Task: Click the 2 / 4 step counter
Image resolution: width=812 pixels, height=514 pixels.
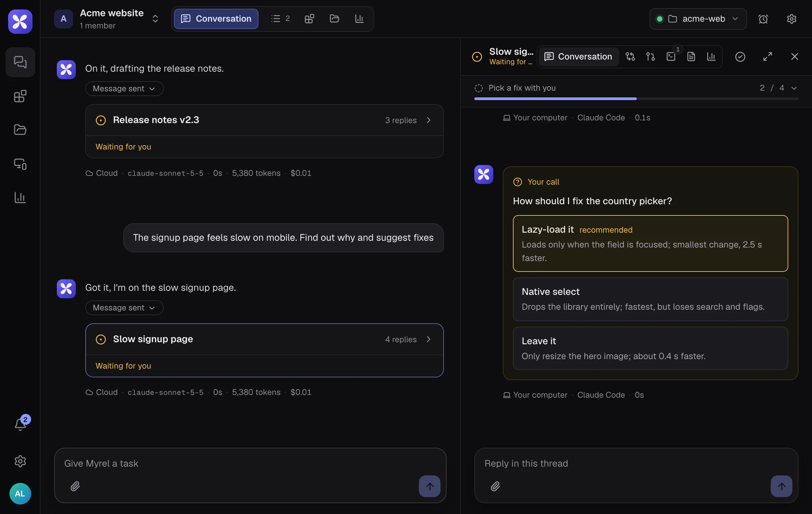Action: coord(772,88)
